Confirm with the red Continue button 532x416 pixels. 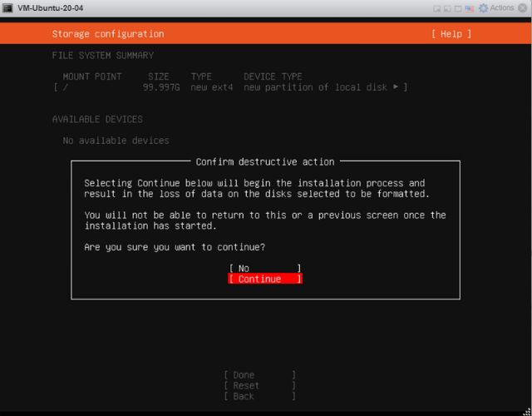(265, 279)
